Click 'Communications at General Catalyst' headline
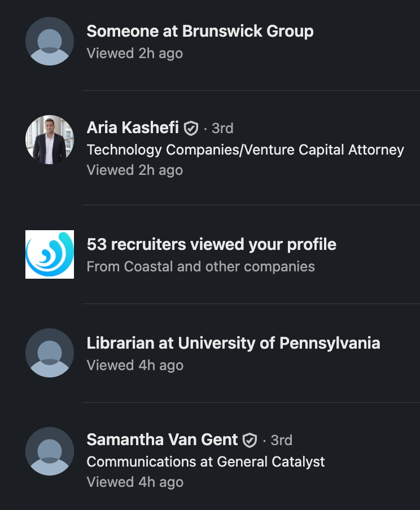 (205, 461)
